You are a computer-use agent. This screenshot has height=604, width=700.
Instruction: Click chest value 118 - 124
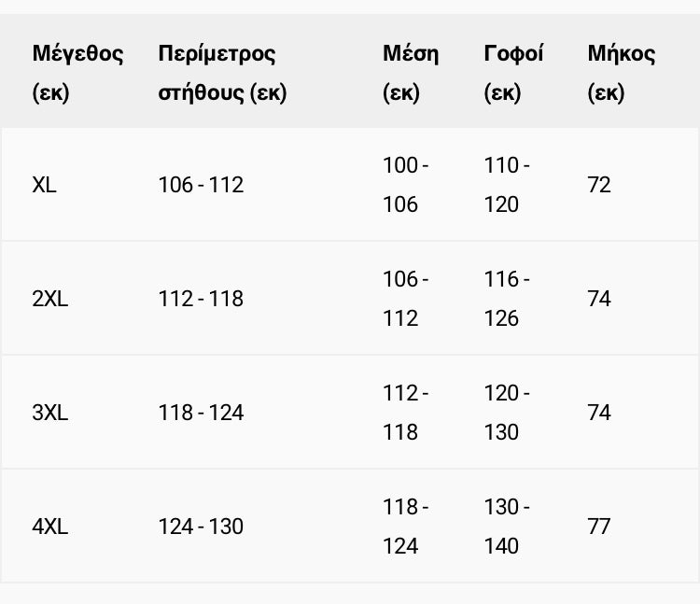pos(201,413)
